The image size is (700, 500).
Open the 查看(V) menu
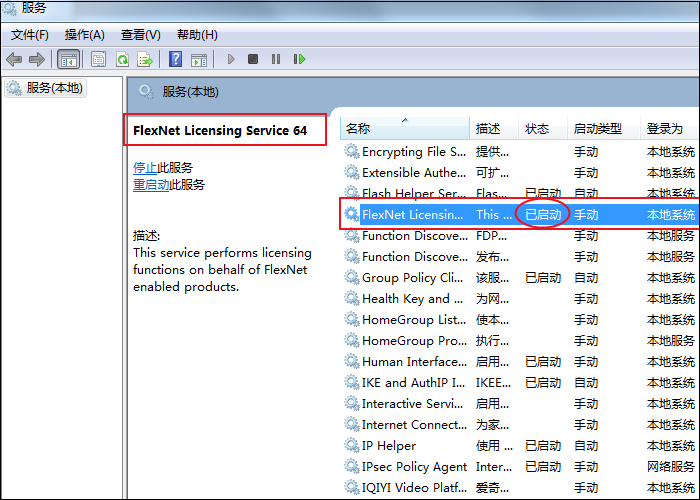coord(140,34)
